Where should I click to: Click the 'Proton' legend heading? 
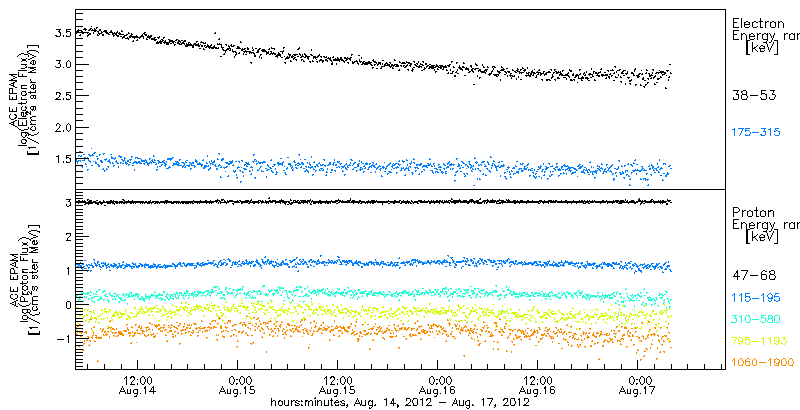754,213
